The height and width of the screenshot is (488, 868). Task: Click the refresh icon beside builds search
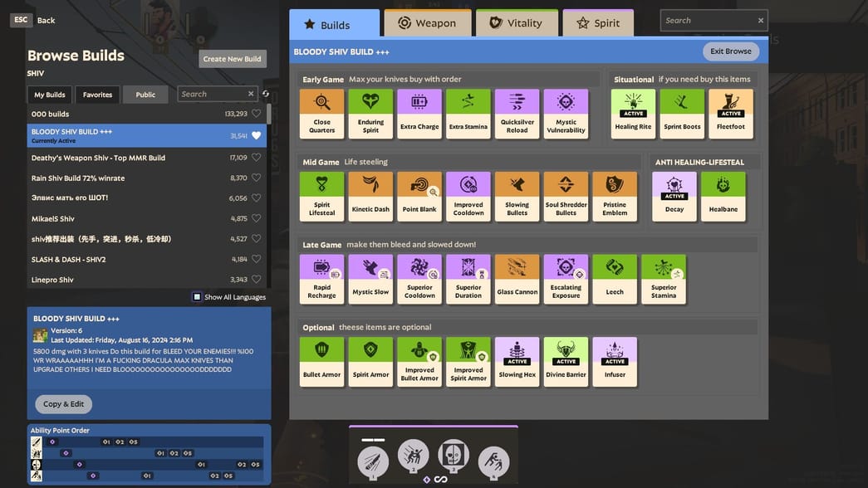(266, 94)
